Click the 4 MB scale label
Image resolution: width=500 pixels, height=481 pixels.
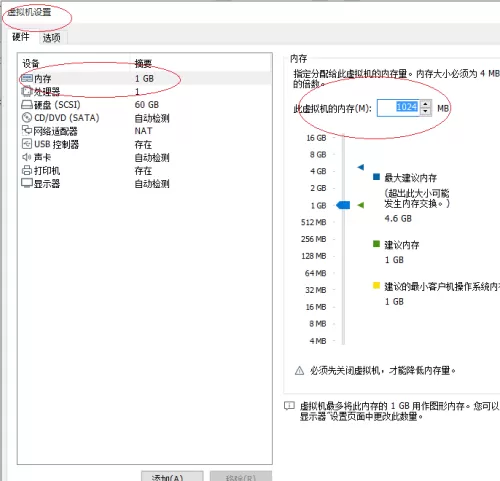[x=318, y=341]
